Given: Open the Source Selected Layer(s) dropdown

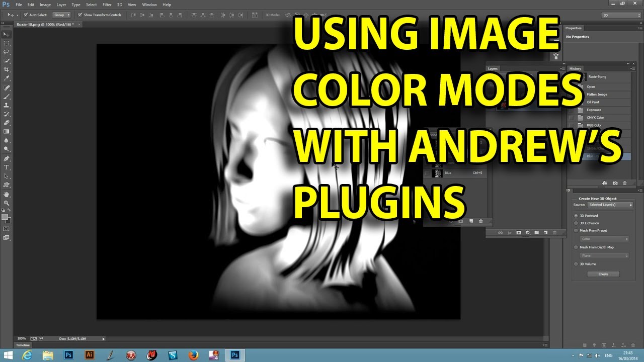Looking at the screenshot, I should [610, 205].
